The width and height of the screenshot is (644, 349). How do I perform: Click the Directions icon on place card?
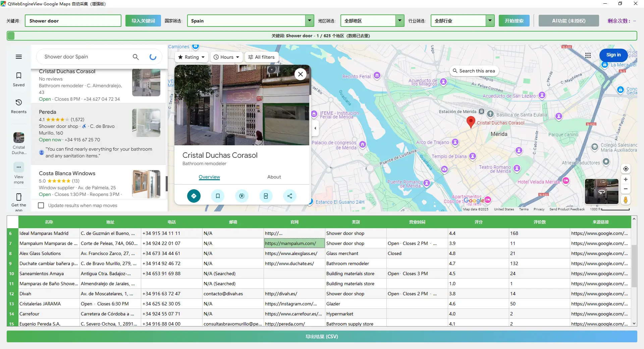coord(194,196)
